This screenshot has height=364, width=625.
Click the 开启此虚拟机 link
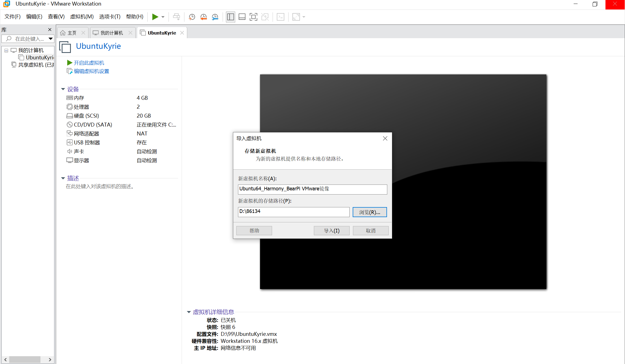pos(89,63)
